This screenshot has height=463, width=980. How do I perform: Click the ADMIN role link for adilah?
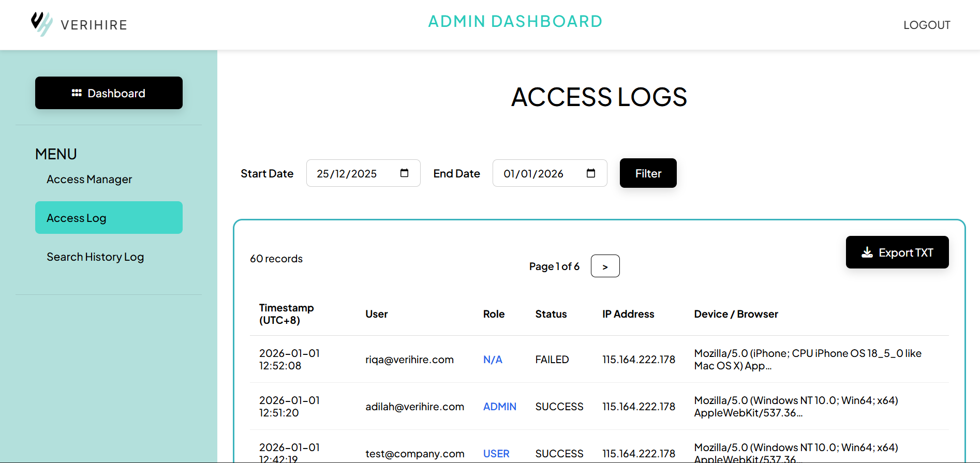[499, 407]
